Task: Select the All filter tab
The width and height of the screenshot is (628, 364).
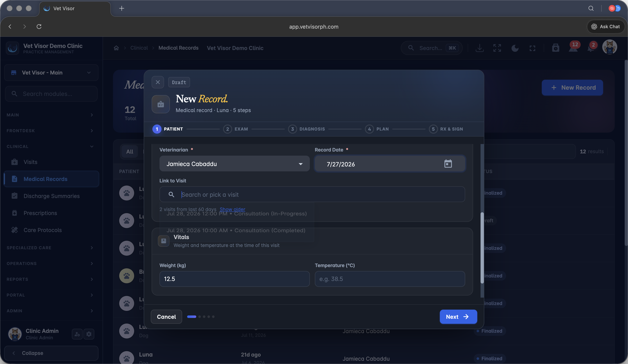Action: pos(130,151)
